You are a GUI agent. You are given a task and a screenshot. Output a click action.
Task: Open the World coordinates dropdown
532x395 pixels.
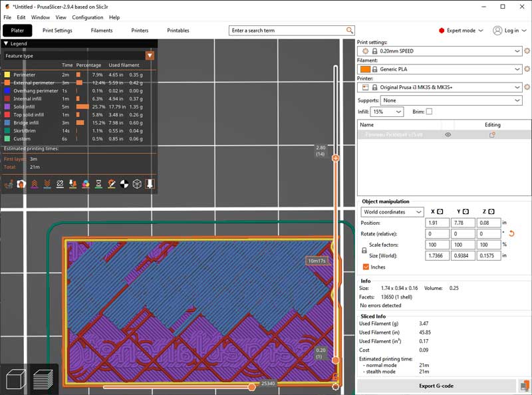[392, 211]
